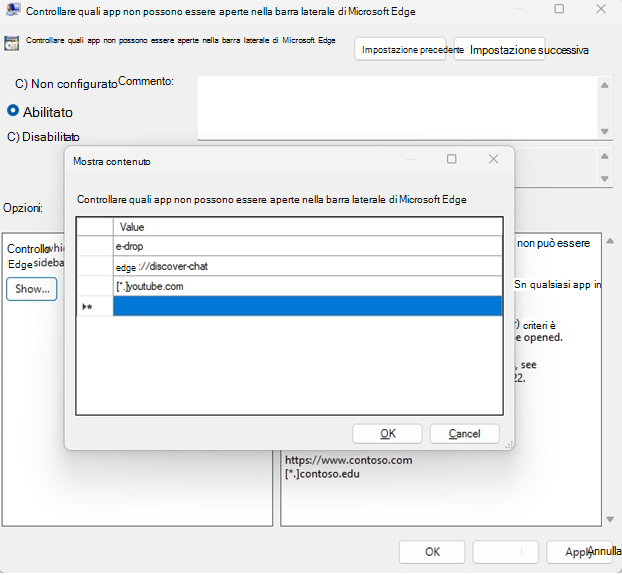Select the Disabilitato option
This screenshot has height=575, width=622.
point(43,137)
